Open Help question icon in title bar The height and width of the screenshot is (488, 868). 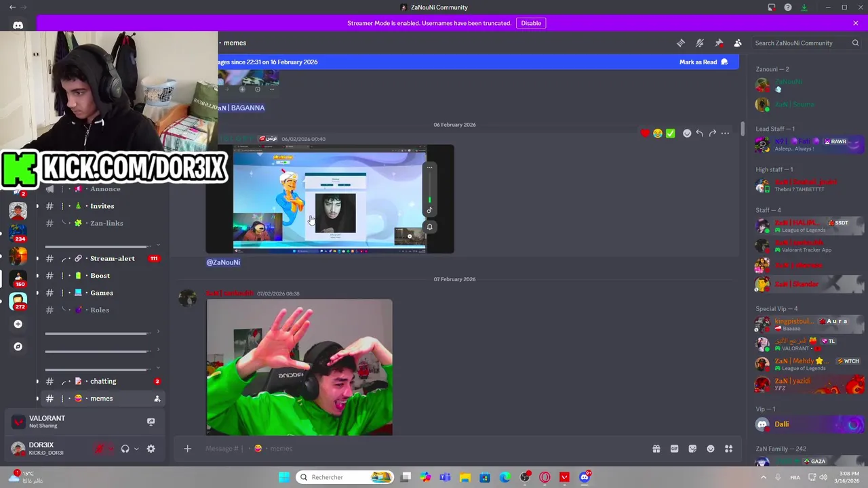pyautogui.click(x=788, y=7)
